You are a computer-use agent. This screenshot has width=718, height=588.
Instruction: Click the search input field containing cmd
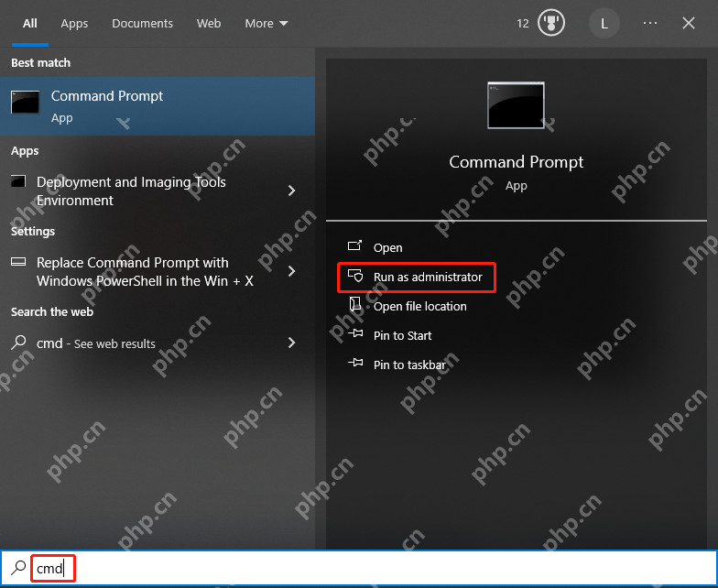click(x=359, y=568)
